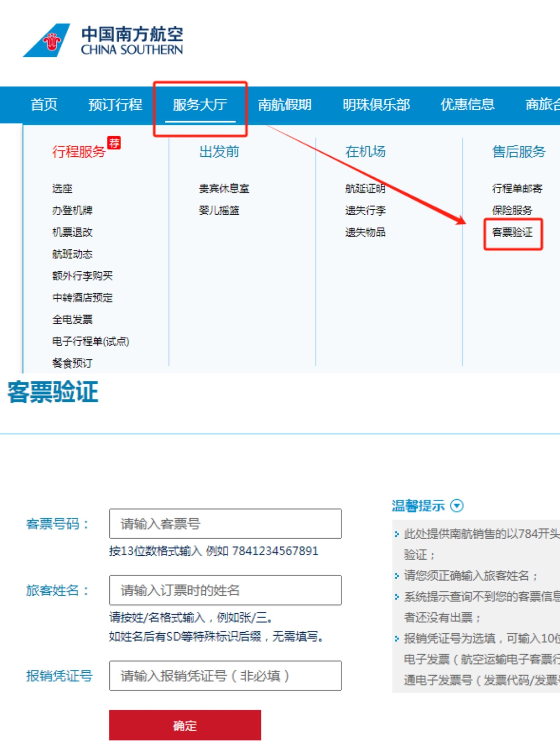Open the 婴儿摇篮 link
560x747 pixels.
pyautogui.click(x=219, y=210)
